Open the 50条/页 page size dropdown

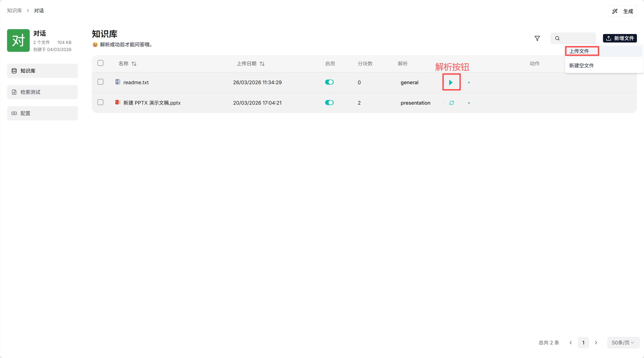point(623,342)
